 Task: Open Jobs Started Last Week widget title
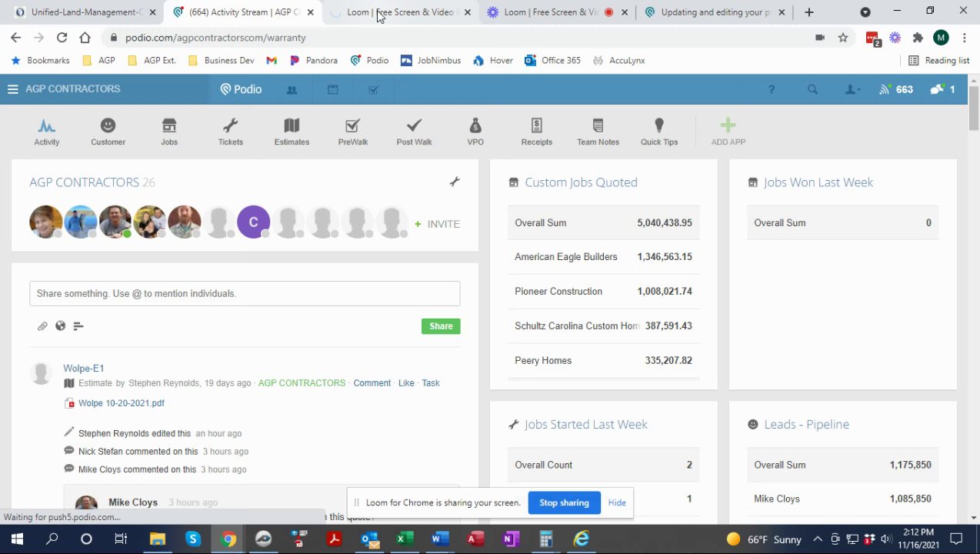click(585, 424)
